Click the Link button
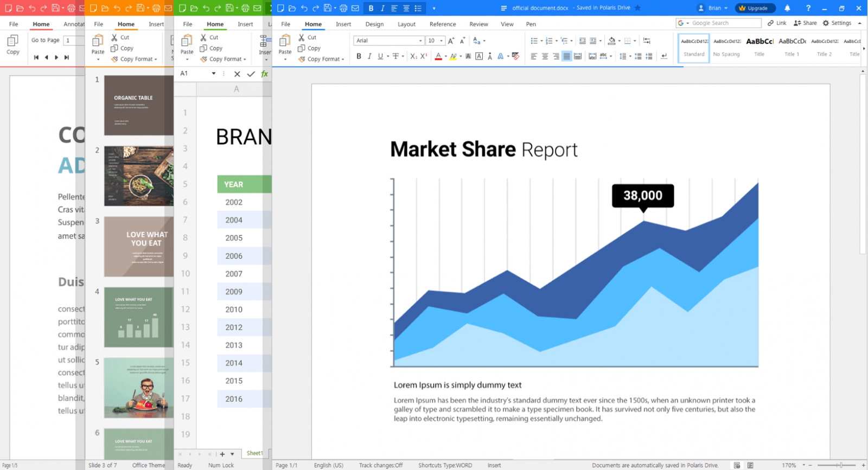Image resolution: width=868 pixels, height=470 pixels. point(777,23)
